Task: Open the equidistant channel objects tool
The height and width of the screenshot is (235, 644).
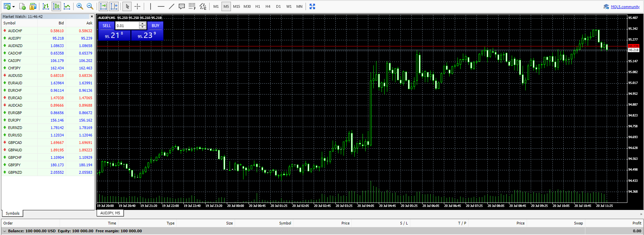Action: pos(203,6)
